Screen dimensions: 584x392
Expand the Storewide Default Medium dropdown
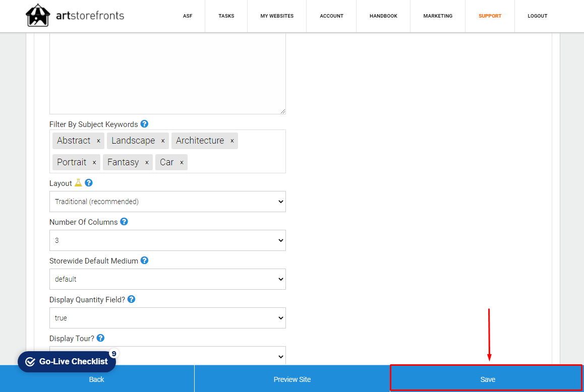coord(167,279)
